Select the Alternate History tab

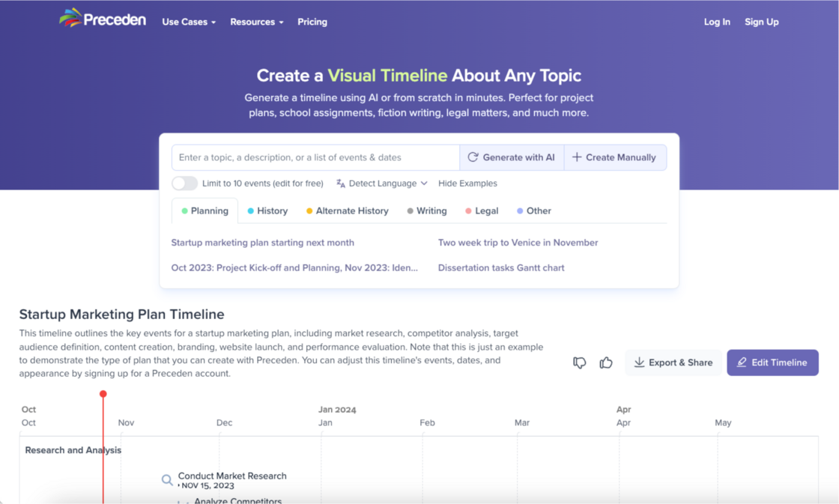pos(347,211)
